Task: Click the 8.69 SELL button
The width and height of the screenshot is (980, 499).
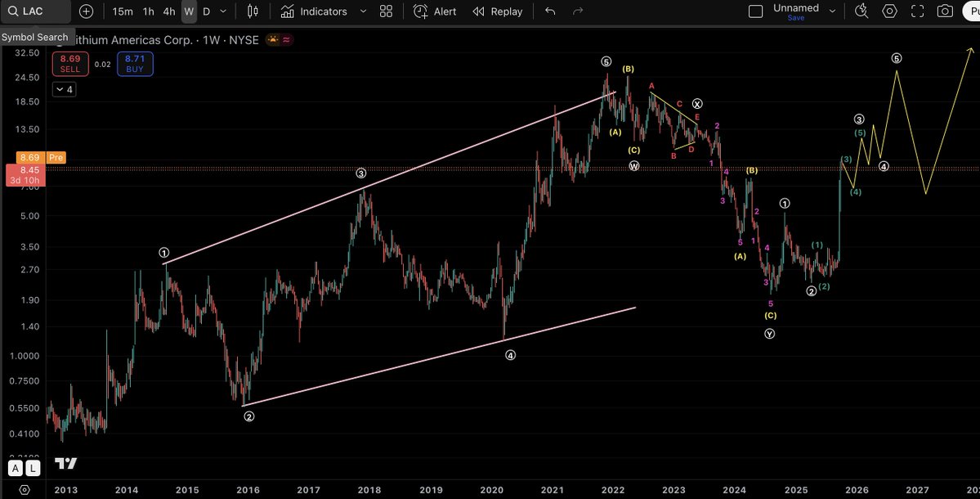Action: coord(70,64)
